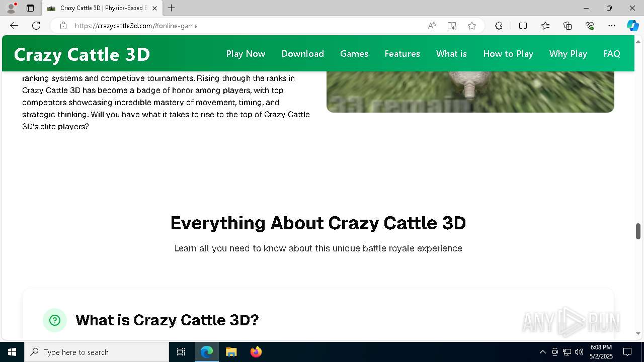Open Download nav link

coord(302,54)
